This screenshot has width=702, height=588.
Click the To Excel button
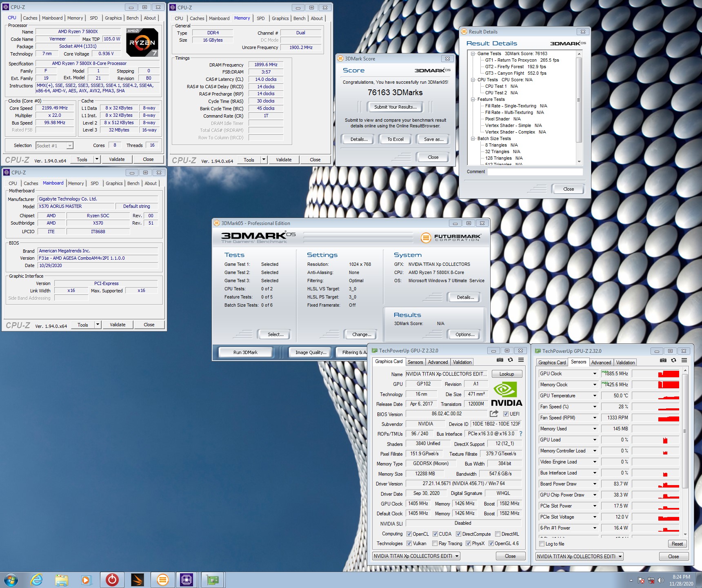click(395, 139)
